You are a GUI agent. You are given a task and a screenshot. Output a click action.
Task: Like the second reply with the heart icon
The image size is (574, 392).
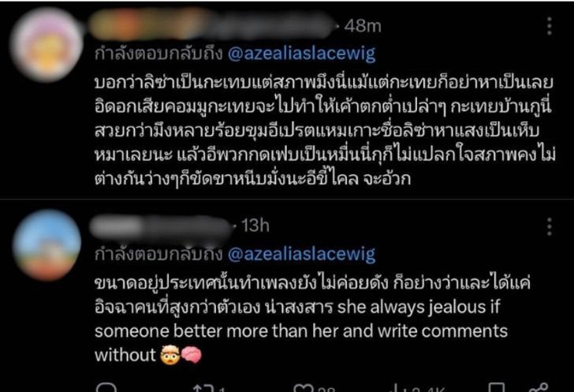click(x=303, y=388)
